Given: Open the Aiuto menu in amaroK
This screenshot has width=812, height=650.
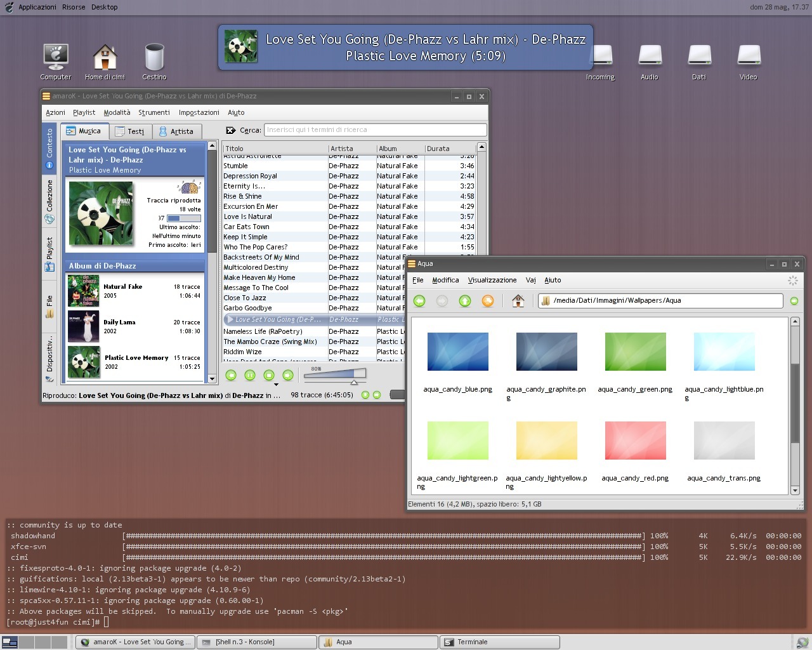Looking at the screenshot, I should [236, 112].
